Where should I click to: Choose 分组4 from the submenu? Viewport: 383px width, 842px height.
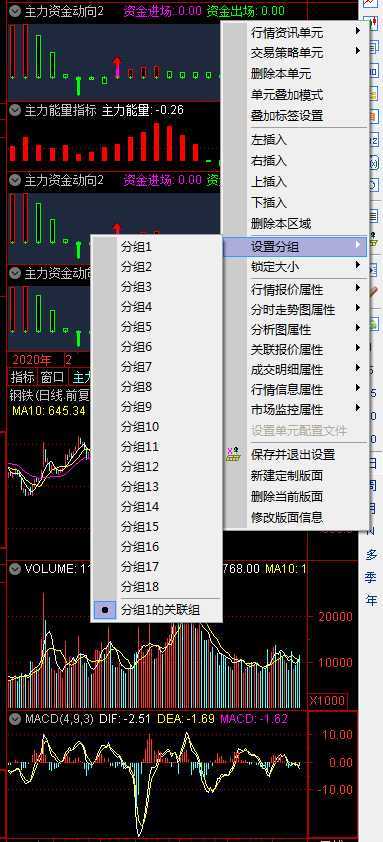pos(157,307)
